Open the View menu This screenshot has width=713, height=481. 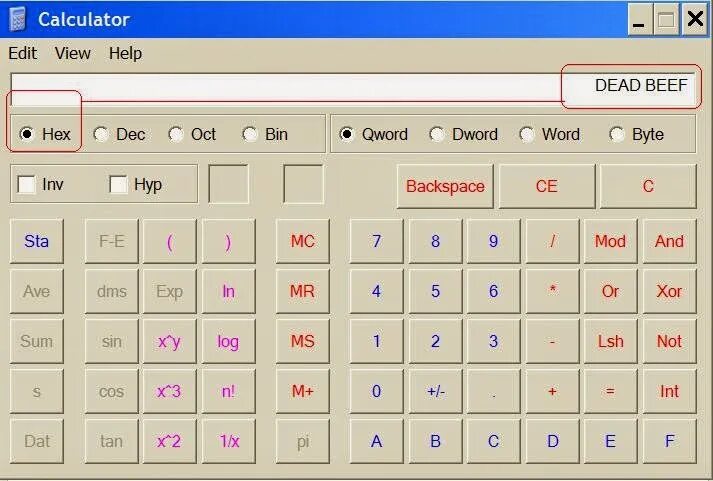click(x=73, y=53)
